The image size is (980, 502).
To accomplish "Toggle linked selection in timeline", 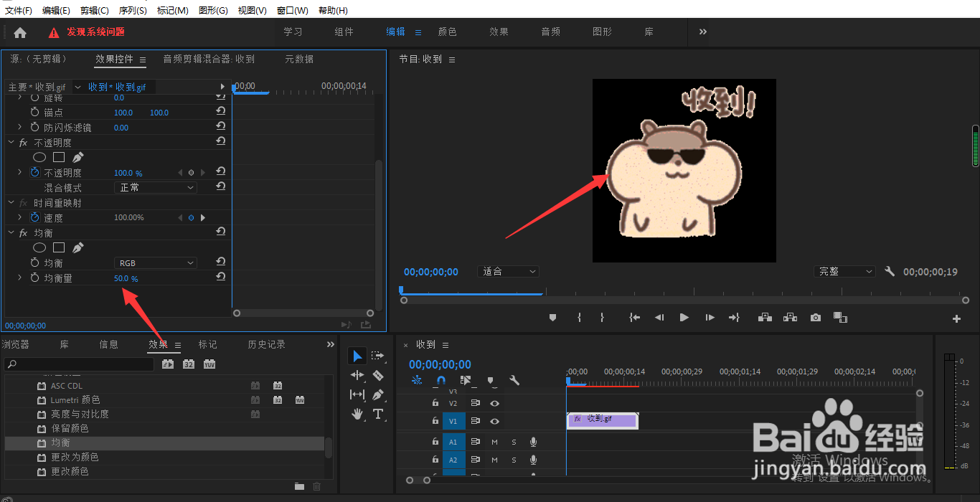I will [466, 381].
